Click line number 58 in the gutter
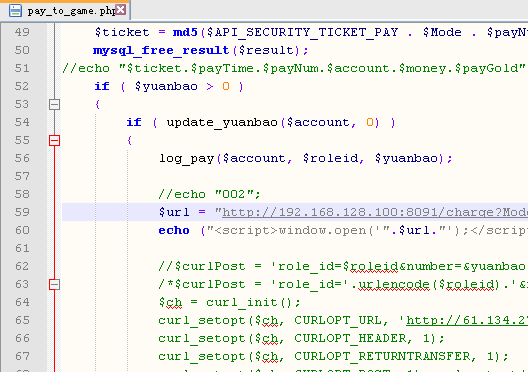The width and height of the screenshot is (528, 372). point(22,195)
